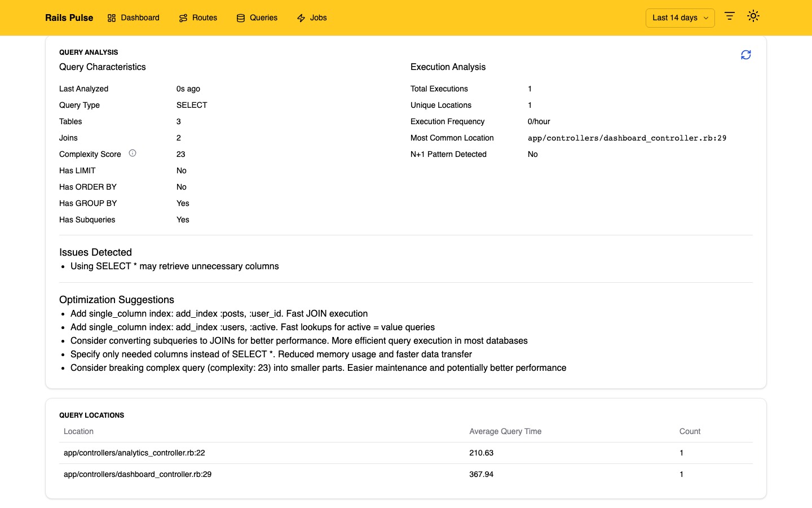Viewport: 812px width, 508px height.
Task: Expand the date range selector chevron
Action: pos(707,17)
